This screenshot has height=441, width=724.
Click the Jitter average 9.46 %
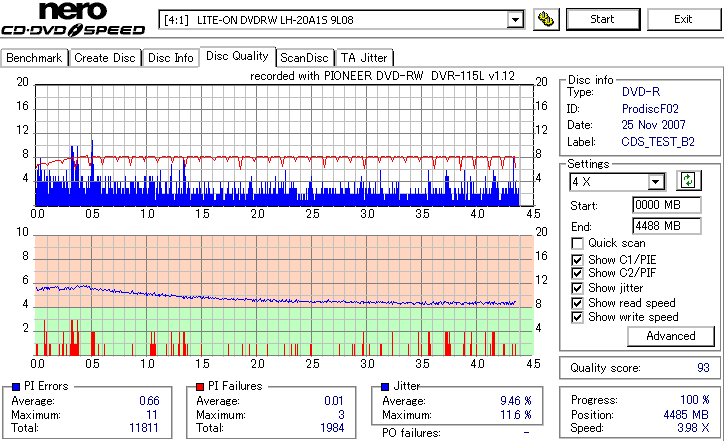pyautogui.click(x=516, y=401)
